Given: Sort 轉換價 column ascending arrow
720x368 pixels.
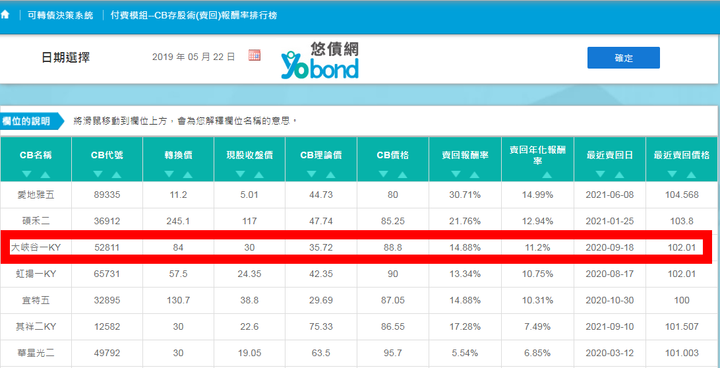Looking at the screenshot, I should (187, 175).
